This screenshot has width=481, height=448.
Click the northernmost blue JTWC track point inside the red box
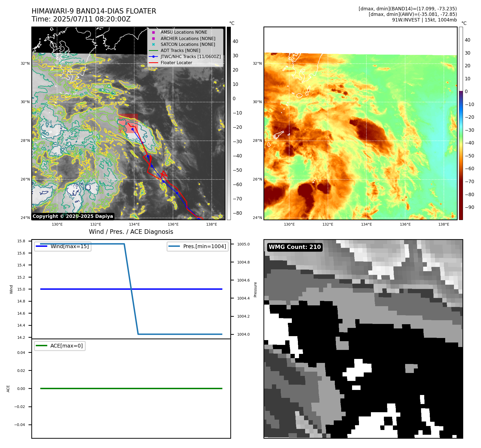coord(132,129)
